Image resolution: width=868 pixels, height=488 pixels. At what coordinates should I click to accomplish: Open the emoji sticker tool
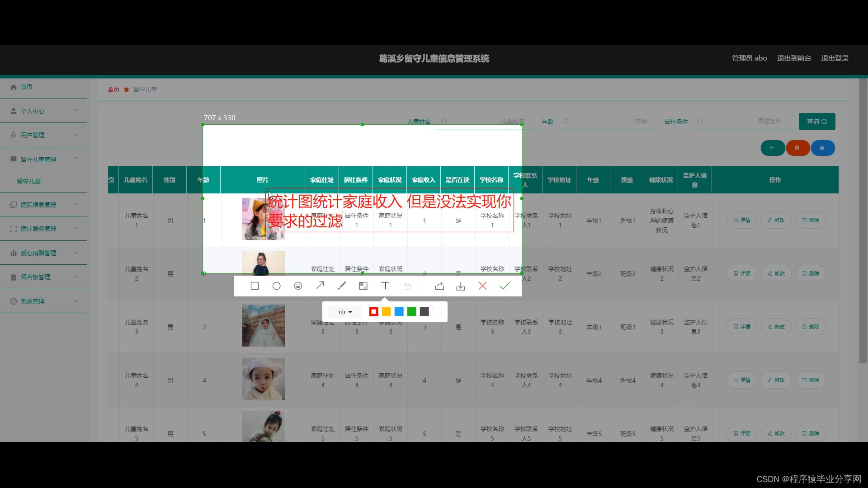(x=298, y=286)
